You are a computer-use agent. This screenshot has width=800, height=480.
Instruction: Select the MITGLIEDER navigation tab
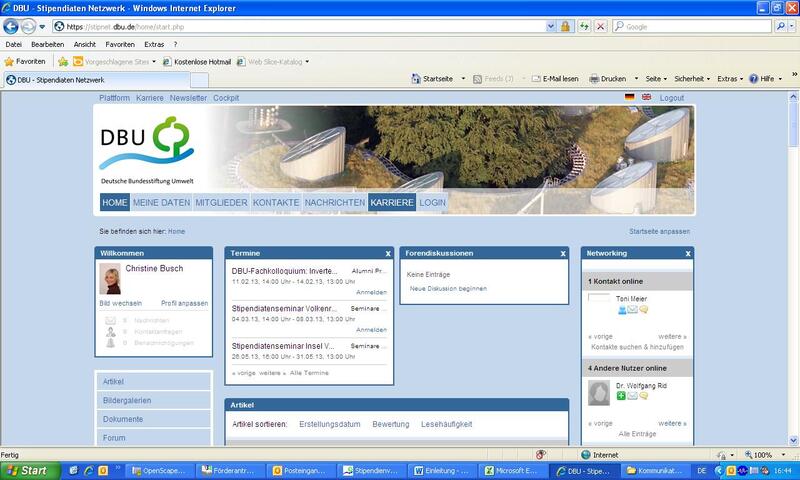click(220, 203)
